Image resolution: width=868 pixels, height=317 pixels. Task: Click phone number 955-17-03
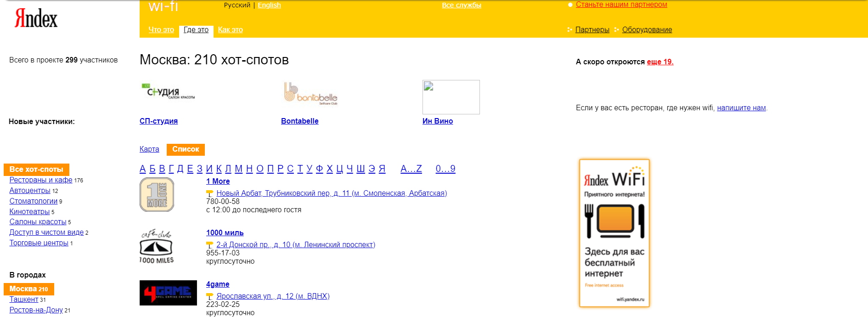(x=223, y=253)
